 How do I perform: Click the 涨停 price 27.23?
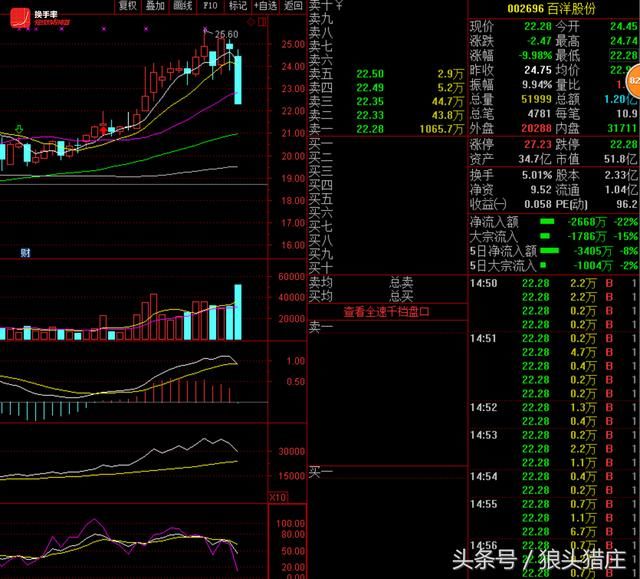538,144
